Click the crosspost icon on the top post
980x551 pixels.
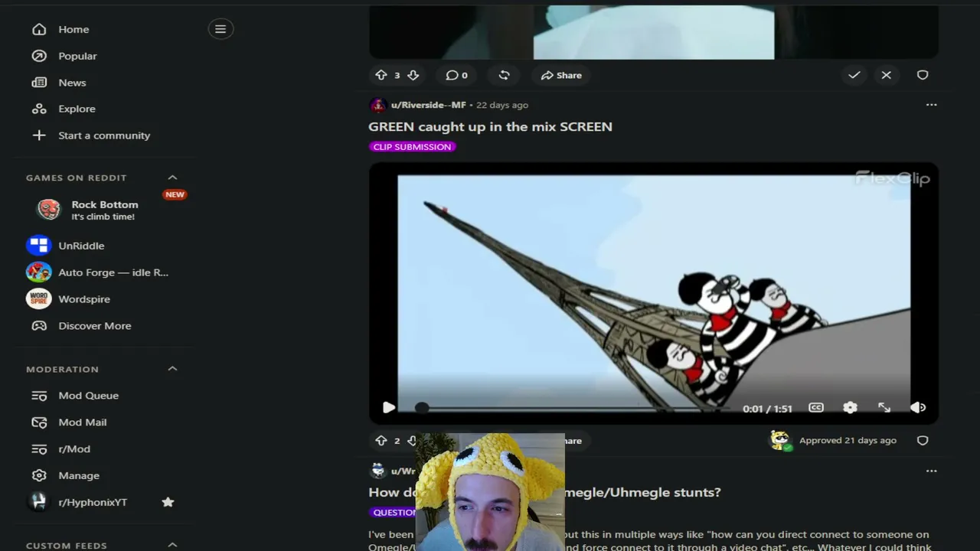click(x=504, y=75)
